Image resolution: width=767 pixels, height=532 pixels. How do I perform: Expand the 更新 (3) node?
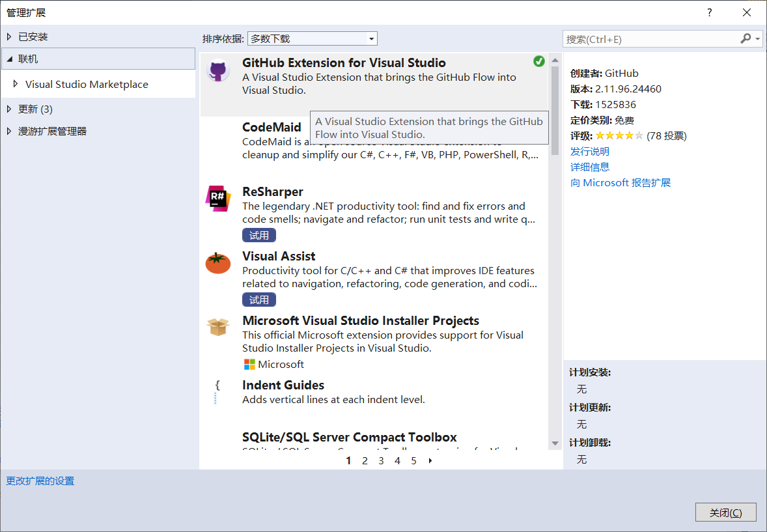[9, 109]
